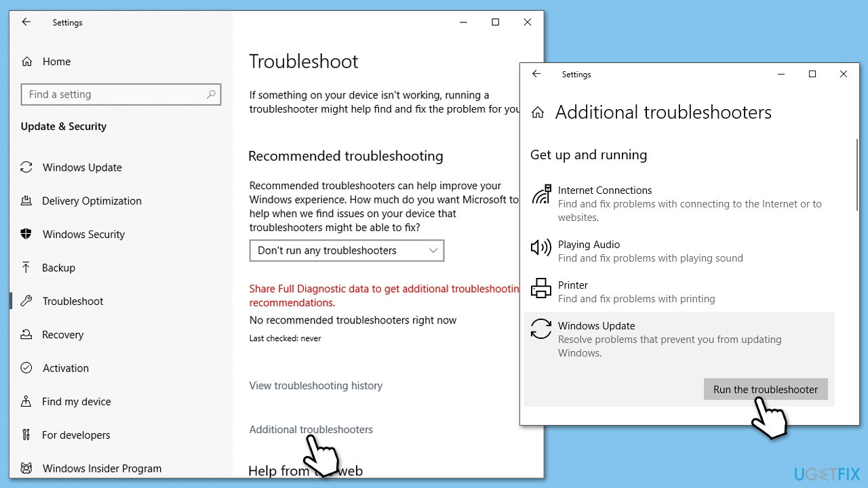
Task: Click the Windows Update troubleshooter refresh icon
Action: click(x=541, y=329)
